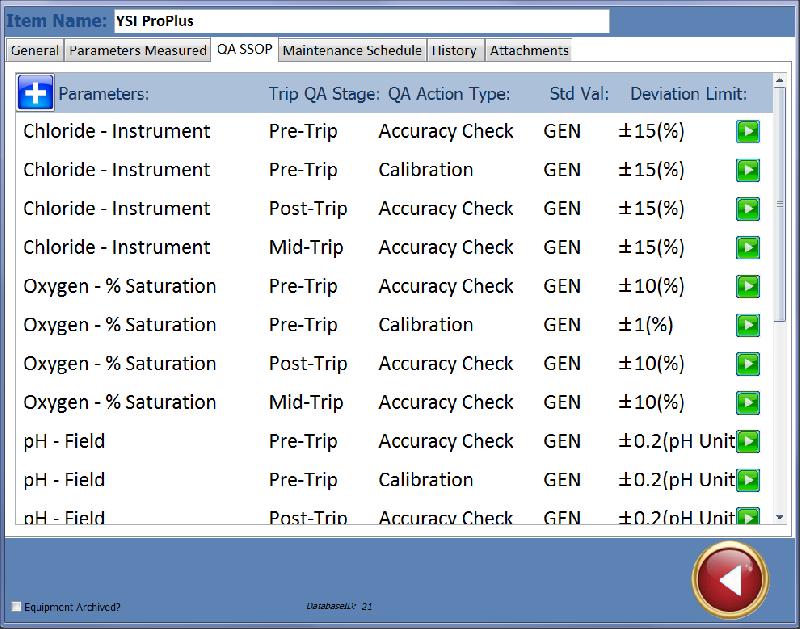This screenshot has height=629, width=800.
Task: Click the vertical scrollbar thumb of the list
Action: tap(779, 205)
